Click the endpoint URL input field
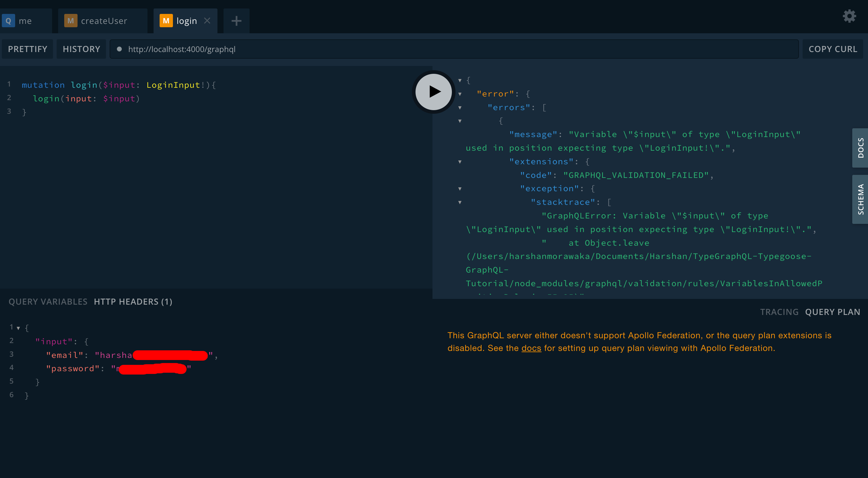The width and height of the screenshot is (868, 478). (438, 49)
